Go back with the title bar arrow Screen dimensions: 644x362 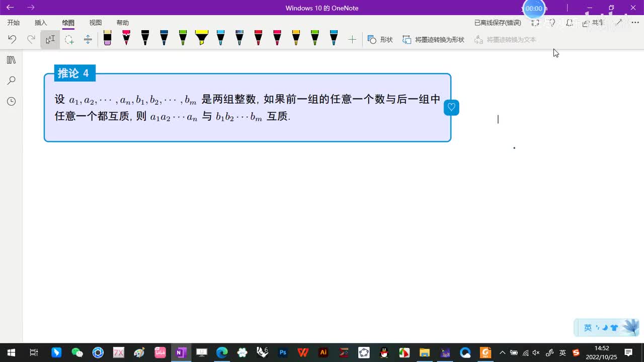(10, 8)
